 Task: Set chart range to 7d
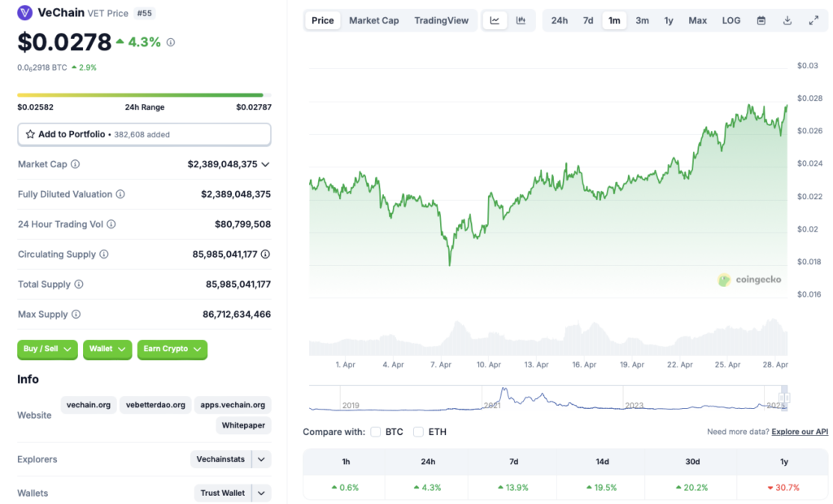588,20
